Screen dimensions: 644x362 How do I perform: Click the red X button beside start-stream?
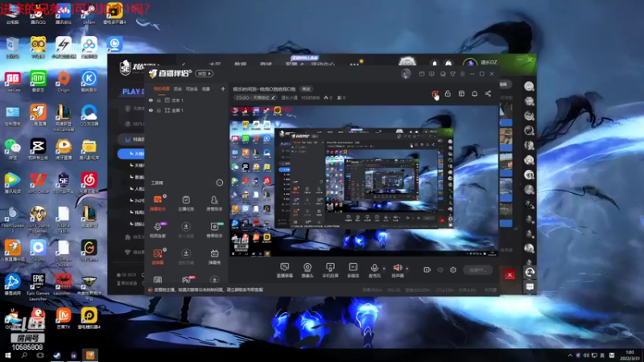510,274
